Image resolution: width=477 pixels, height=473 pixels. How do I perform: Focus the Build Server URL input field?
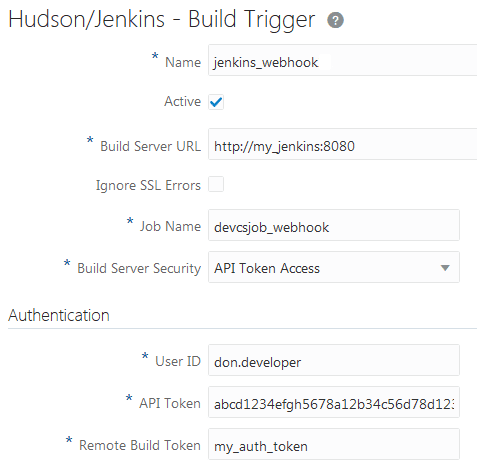pyautogui.click(x=343, y=144)
